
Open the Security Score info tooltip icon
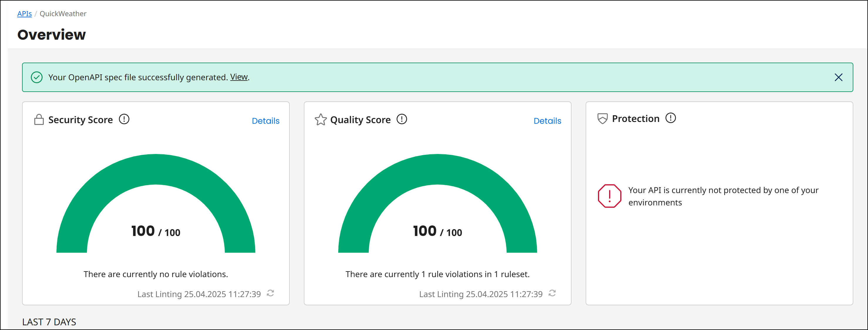(x=124, y=119)
